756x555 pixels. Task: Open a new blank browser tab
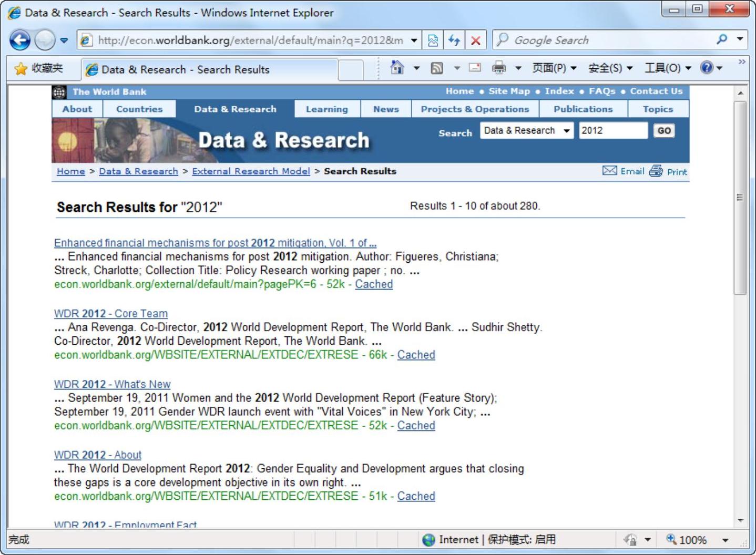(x=351, y=69)
